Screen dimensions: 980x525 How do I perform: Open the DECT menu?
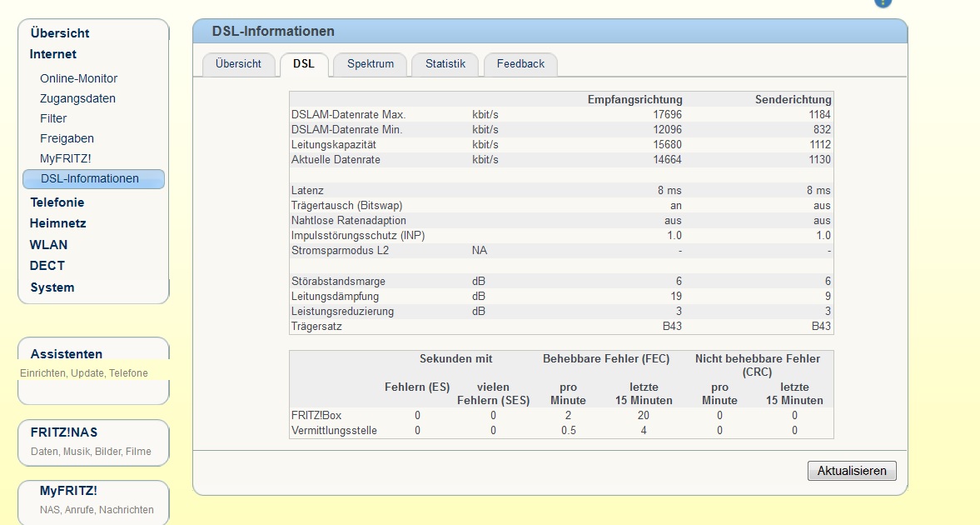click(47, 266)
